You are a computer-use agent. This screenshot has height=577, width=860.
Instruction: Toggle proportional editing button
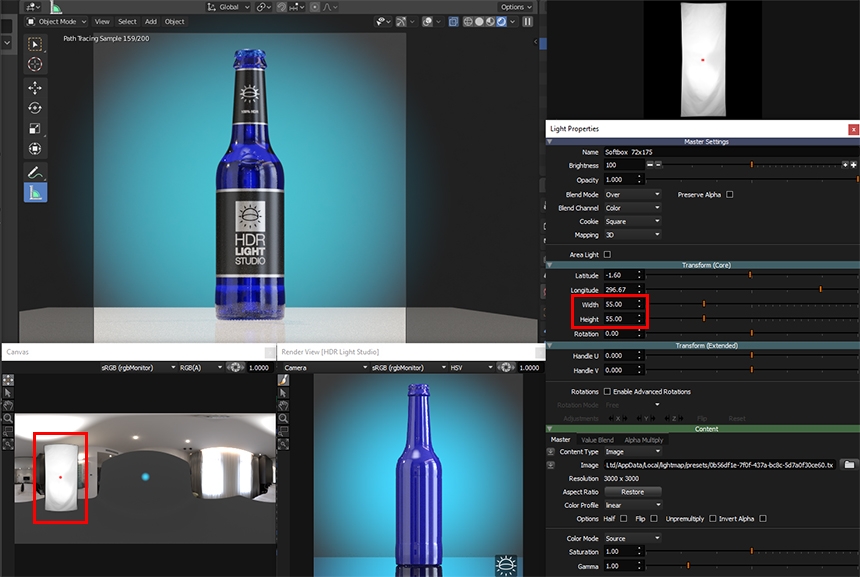pyautogui.click(x=315, y=7)
